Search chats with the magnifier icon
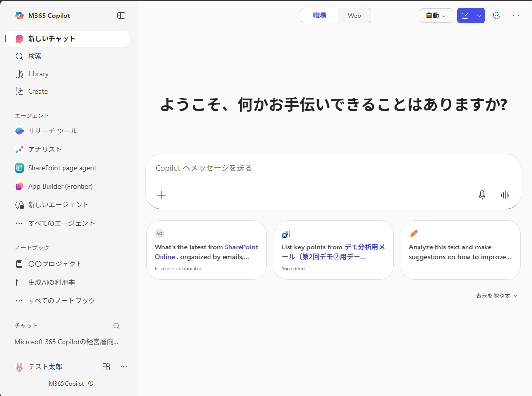 [116, 326]
